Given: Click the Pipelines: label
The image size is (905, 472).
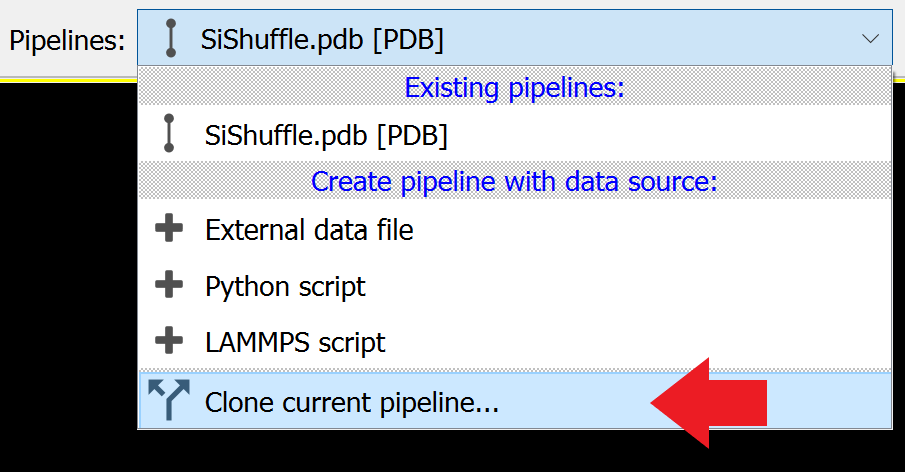Looking at the screenshot, I should coord(67,40).
